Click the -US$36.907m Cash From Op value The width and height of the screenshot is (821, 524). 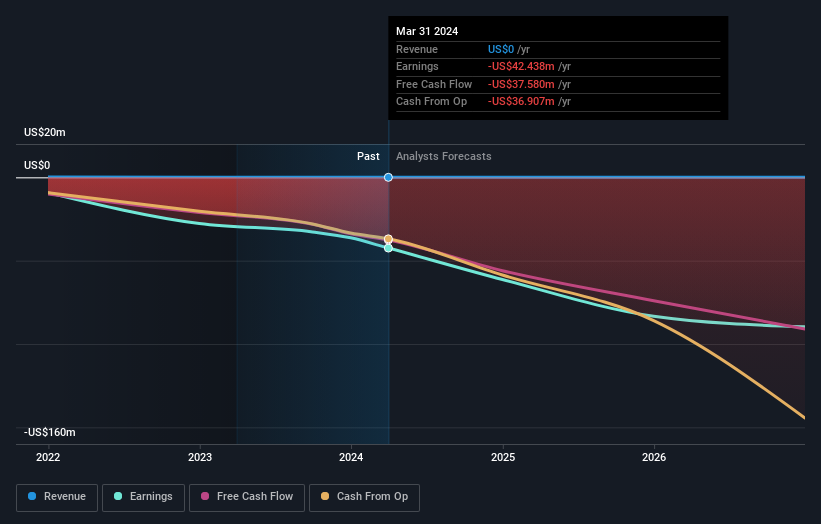(521, 102)
